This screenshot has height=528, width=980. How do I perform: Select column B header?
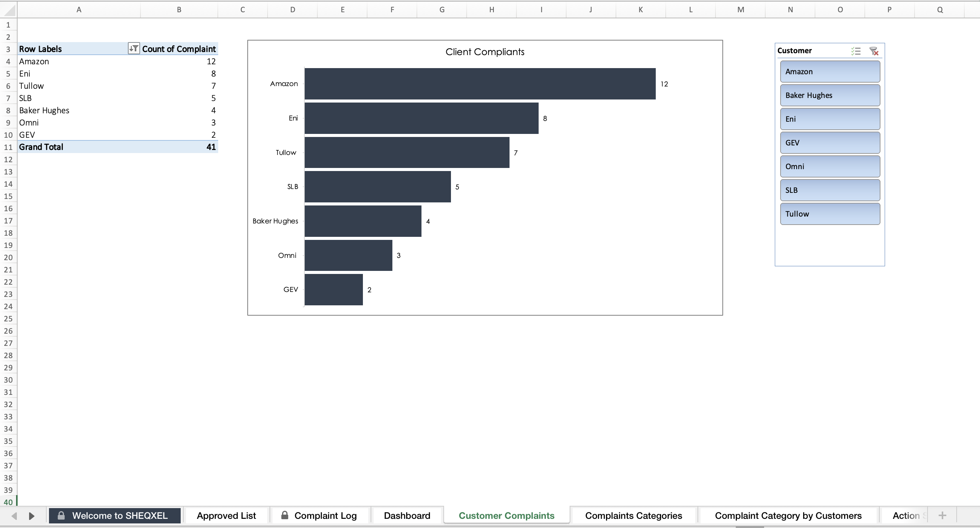coord(179,10)
